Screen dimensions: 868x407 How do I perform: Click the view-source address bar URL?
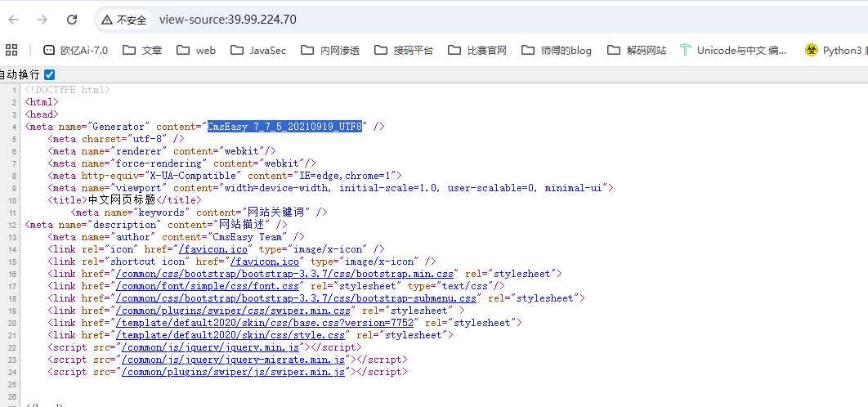pos(227,20)
